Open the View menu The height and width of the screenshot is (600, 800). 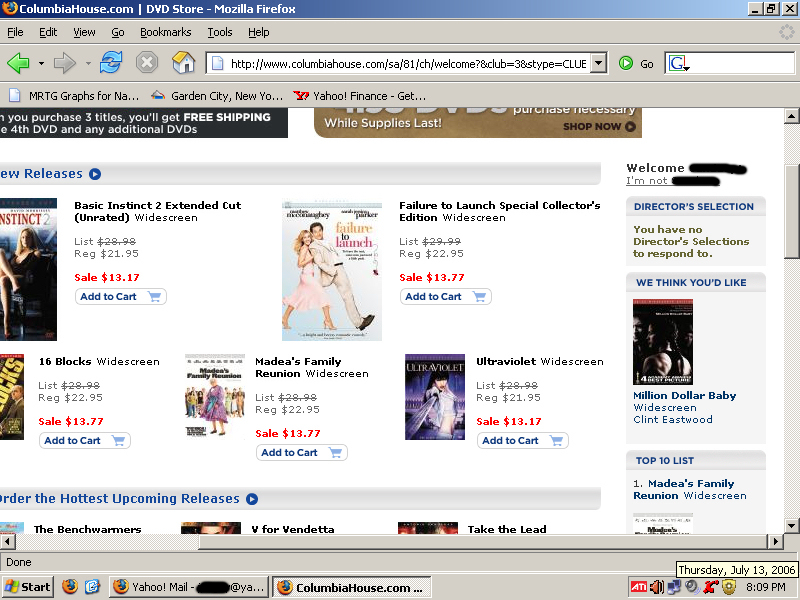[x=84, y=32]
